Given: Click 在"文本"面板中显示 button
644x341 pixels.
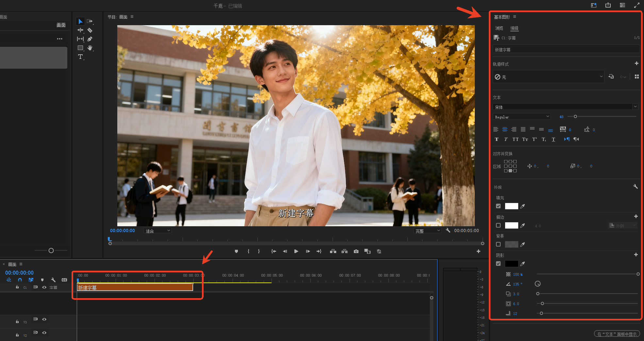Looking at the screenshot, I should pyautogui.click(x=617, y=334).
